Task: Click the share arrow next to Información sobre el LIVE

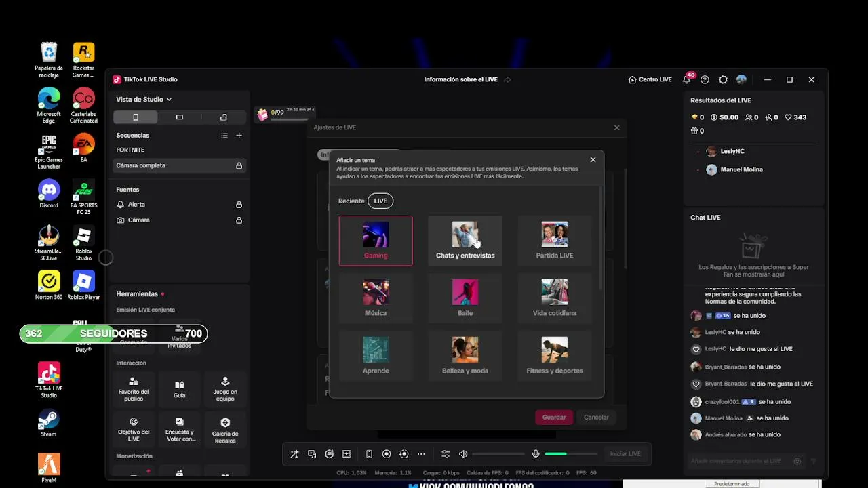Action: (507, 79)
